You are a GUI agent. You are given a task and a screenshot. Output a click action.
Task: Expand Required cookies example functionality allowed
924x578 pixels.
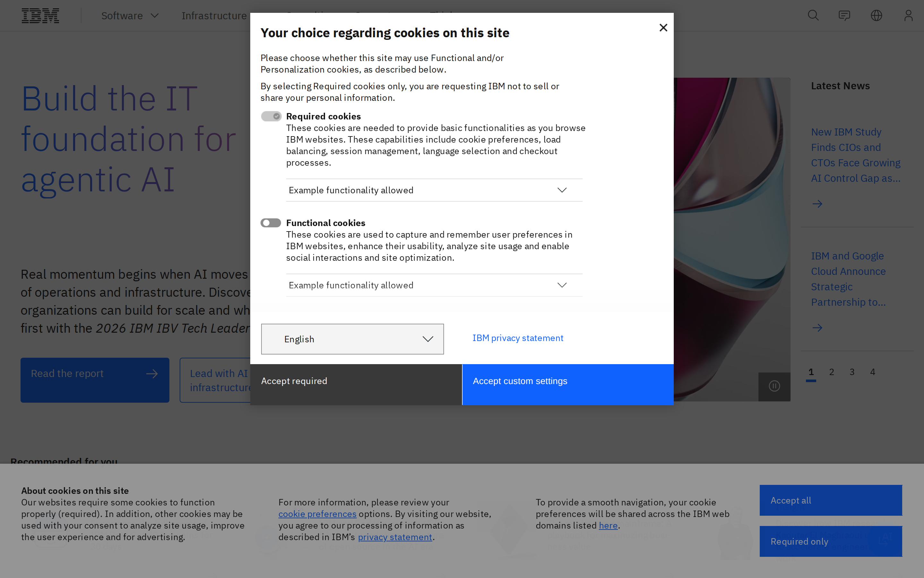[x=434, y=190]
